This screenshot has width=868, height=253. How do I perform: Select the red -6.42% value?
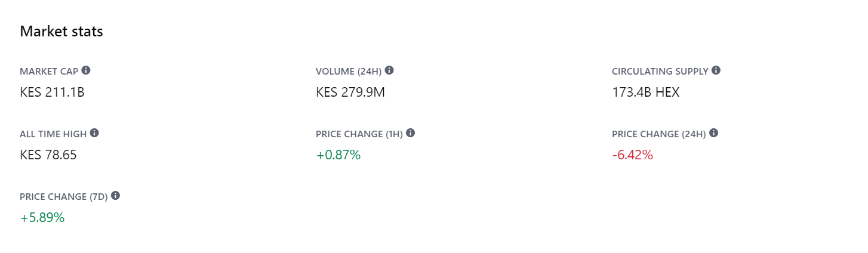[633, 155]
